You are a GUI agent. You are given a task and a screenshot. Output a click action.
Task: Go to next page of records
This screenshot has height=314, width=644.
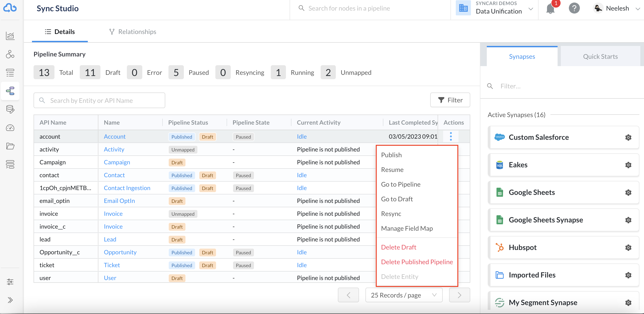pyautogui.click(x=459, y=295)
